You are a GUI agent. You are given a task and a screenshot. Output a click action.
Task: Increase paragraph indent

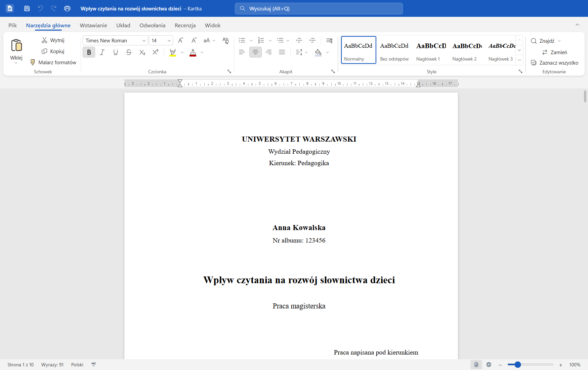[x=312, y=40]
